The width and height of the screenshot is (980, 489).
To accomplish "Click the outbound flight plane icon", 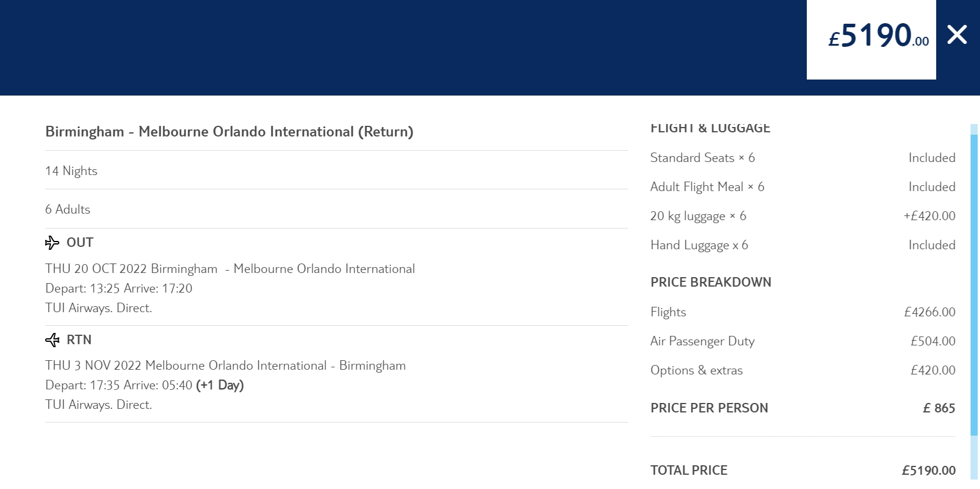I will point(52,243).
